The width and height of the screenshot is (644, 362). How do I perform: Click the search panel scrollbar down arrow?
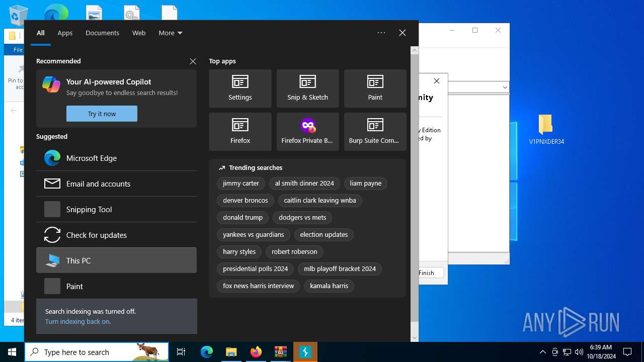(415, 338)
